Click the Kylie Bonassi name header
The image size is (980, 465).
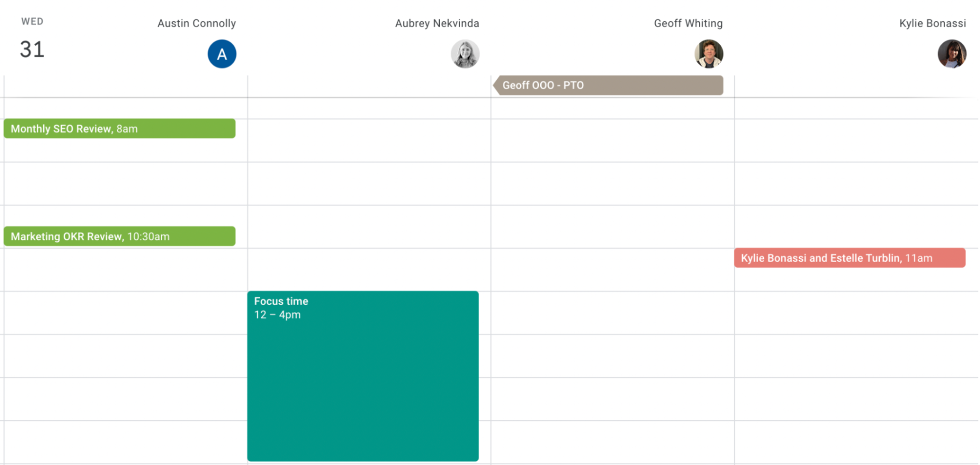pos(932,23)
